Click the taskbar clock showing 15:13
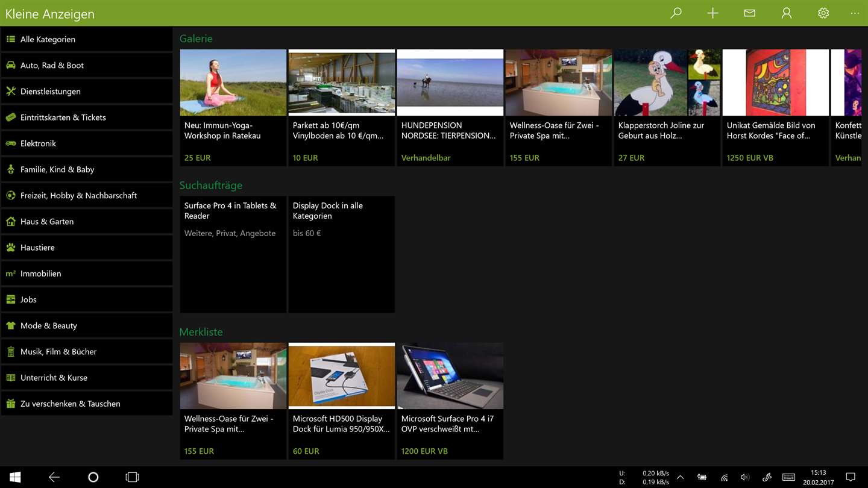Screen dimensions: 868x488 click(818, 477)
